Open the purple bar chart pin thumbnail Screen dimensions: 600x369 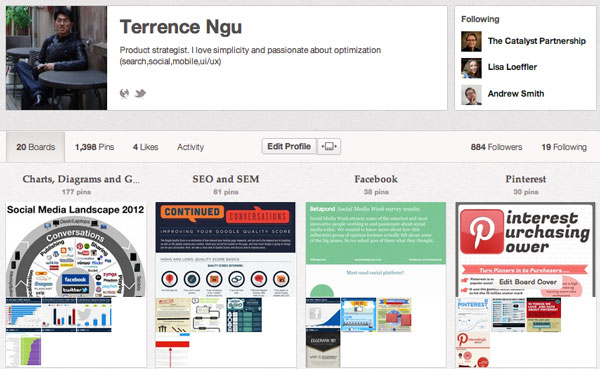click(x=23, y=349)
